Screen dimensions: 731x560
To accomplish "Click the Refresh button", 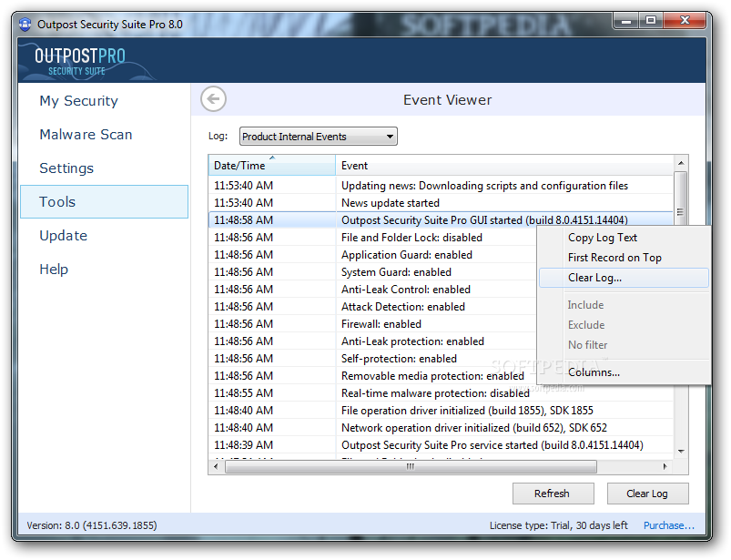I will (553, 494).
